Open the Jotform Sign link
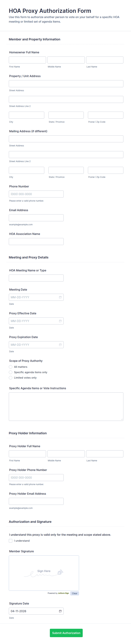 pos(64,593)
